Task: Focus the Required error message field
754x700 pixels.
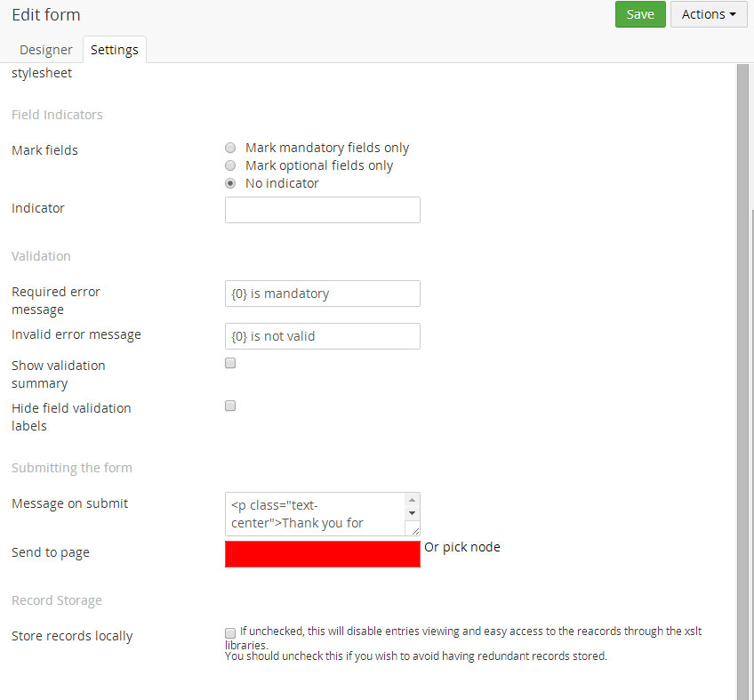Action: [x=322, y=294]
